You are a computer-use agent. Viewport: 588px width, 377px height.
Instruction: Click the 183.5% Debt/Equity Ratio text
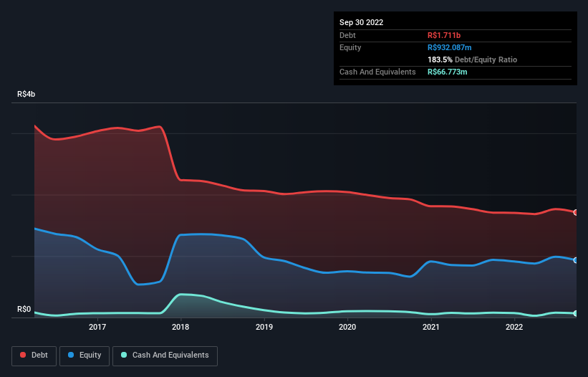(x=472, y=59)
